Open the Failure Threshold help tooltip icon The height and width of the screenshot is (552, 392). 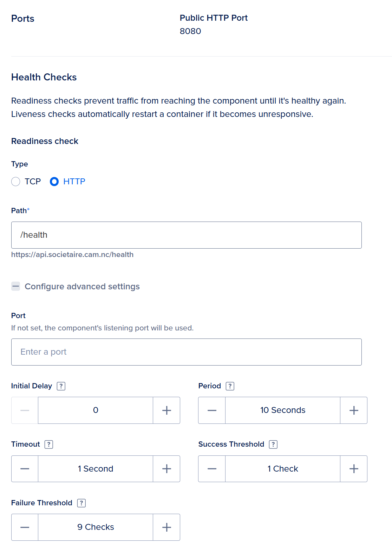coord(81,503)
